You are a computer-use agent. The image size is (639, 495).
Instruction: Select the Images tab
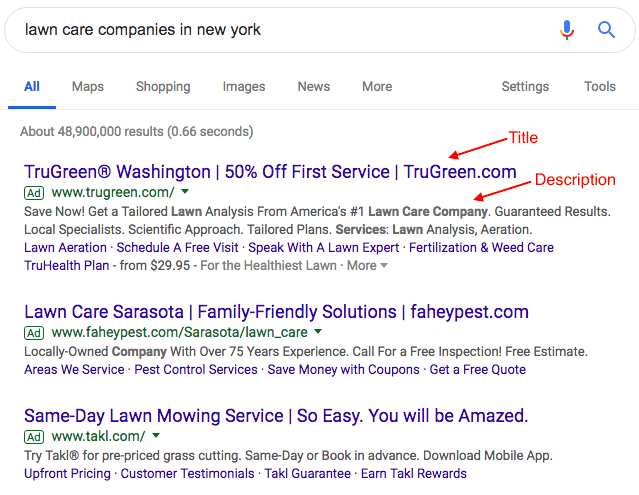pyautogui.click(x=244, y=87)
